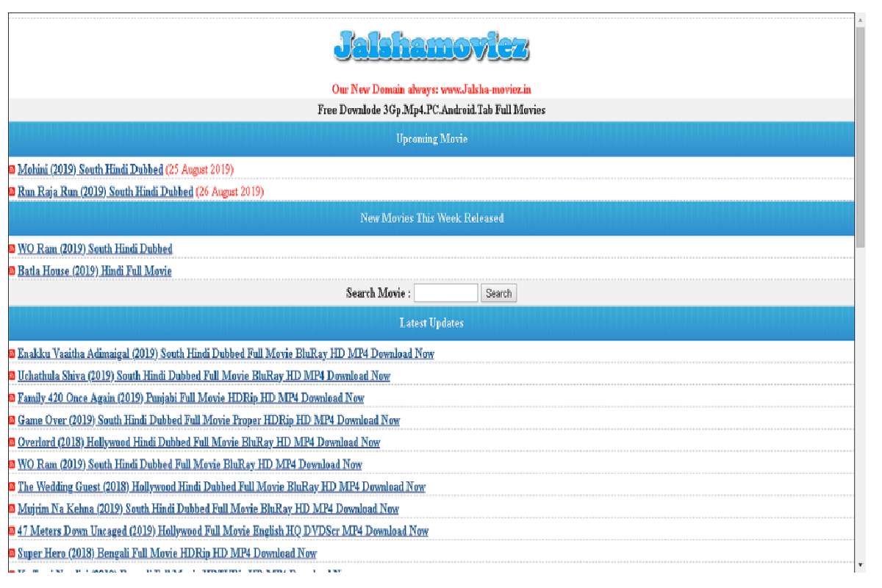Click the red icon beside Mujrim Na Kehna
Screen dimensions: 882x588
(12, 509)
